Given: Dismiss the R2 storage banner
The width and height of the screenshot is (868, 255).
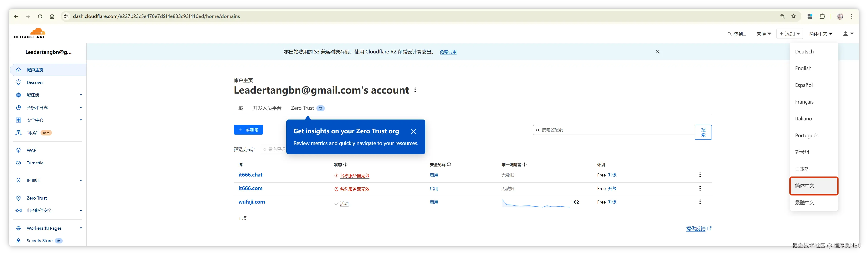Looking at the screenshot, I should [x=657, y=52].
